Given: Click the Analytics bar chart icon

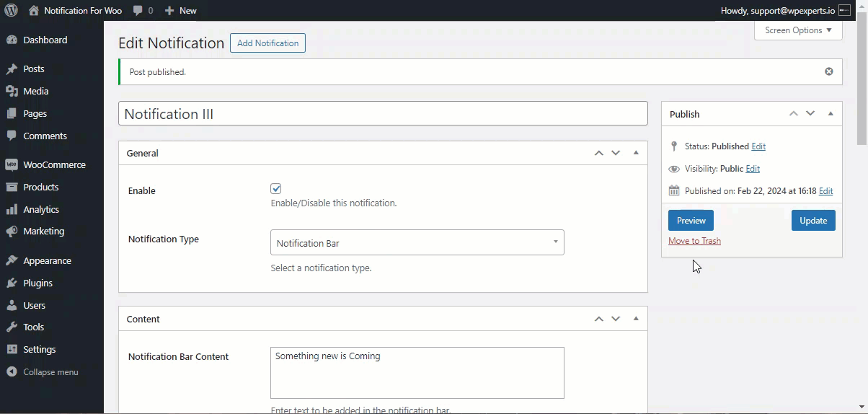Looking at the screenshot, I should click(12, 209).
